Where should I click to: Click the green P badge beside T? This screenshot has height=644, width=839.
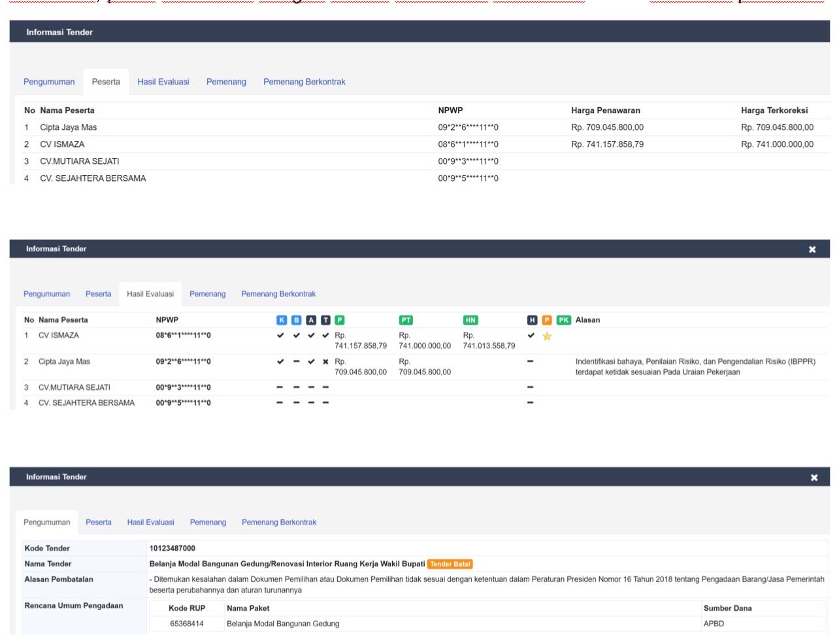point(340,320)
